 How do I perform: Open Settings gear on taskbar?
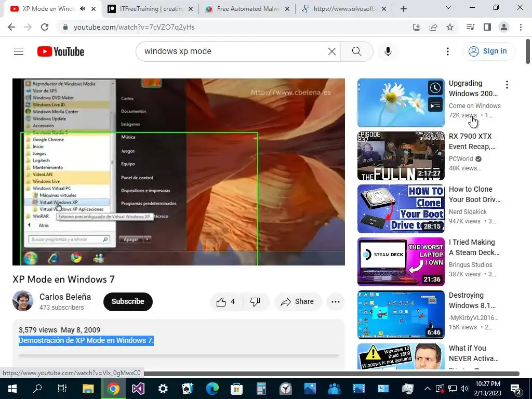click(x=163, y=389)
